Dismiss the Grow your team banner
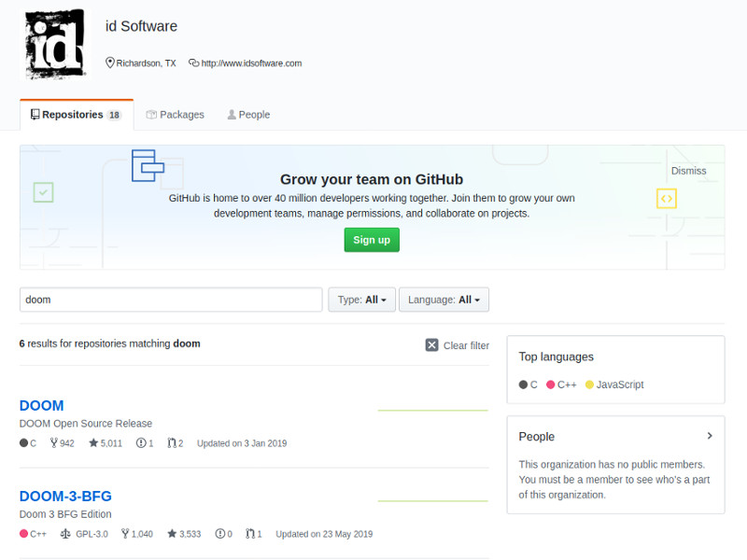747x560 pixels. 688,171
